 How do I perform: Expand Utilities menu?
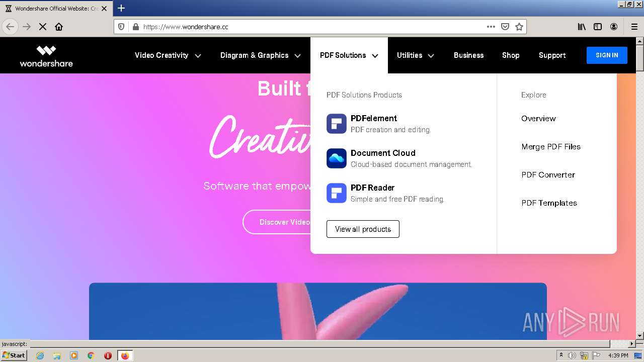(x=416, y=55)
